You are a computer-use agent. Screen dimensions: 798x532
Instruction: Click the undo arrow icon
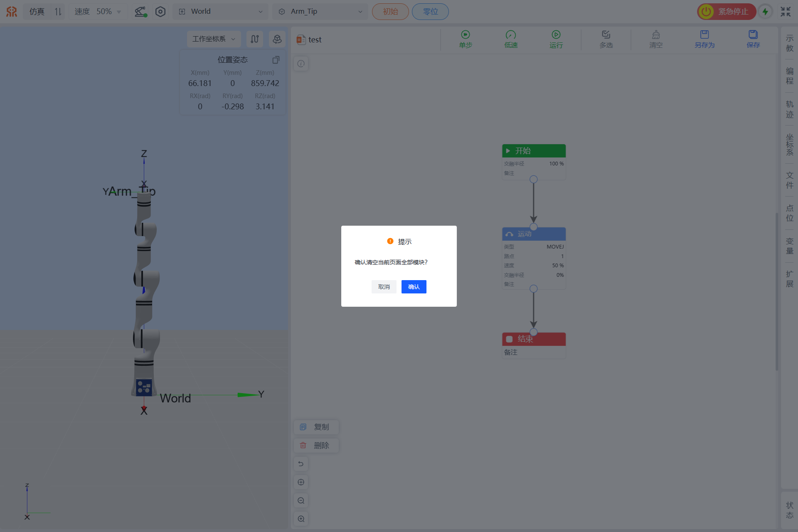click(301, 464)
